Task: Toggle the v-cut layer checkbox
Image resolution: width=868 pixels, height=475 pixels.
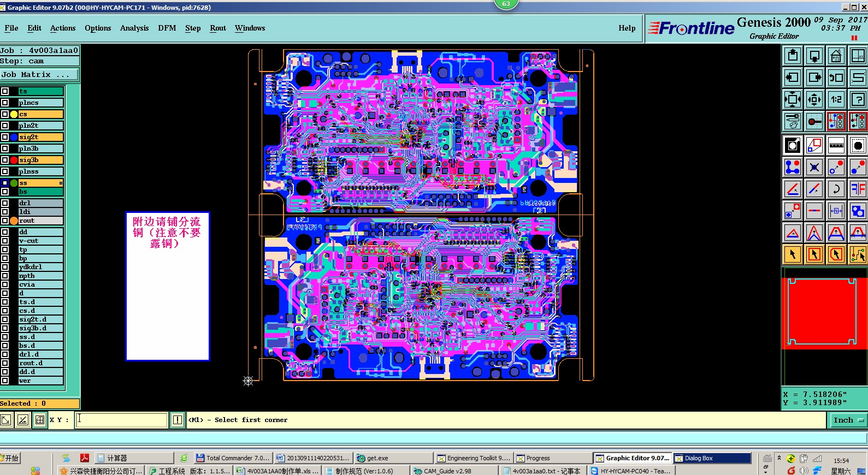Action: [x=5, y=241]
